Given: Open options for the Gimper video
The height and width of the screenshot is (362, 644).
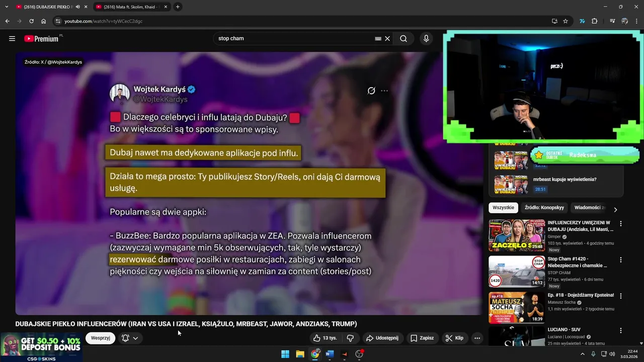Looking at the screenshot, I should tap(621, 224).
